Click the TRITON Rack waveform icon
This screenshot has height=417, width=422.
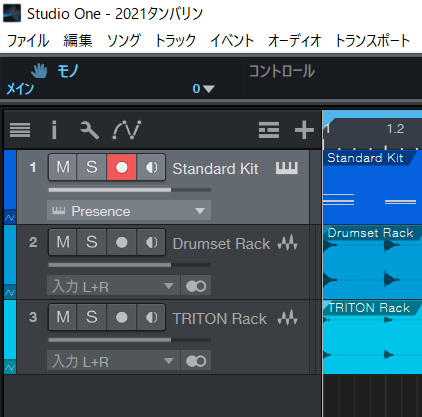(288, 318)
